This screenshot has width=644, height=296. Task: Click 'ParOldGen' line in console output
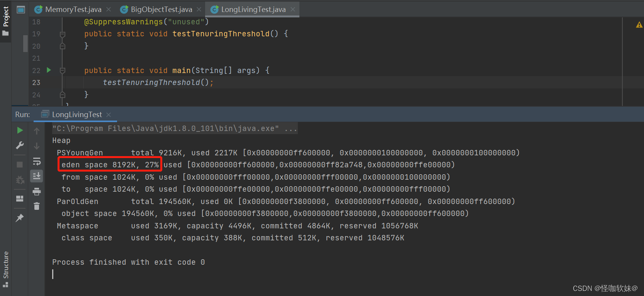[x=286, y=201]
